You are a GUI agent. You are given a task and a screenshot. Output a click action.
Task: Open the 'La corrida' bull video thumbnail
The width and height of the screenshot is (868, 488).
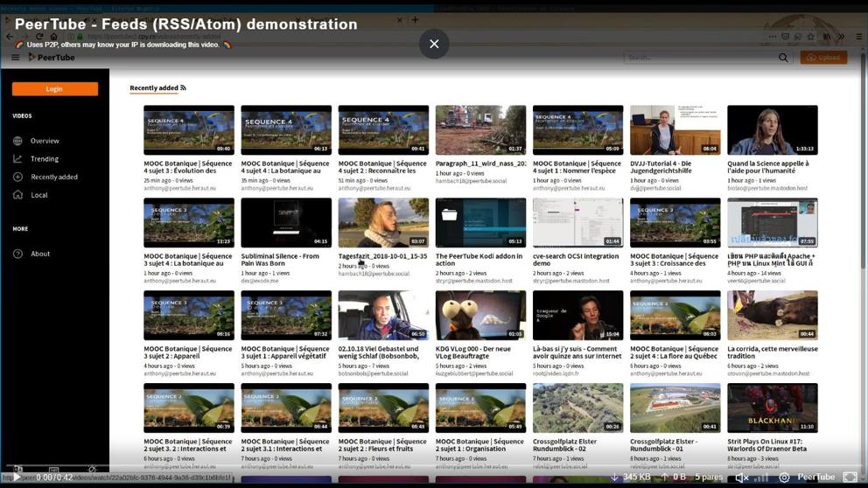pos(773,316)
